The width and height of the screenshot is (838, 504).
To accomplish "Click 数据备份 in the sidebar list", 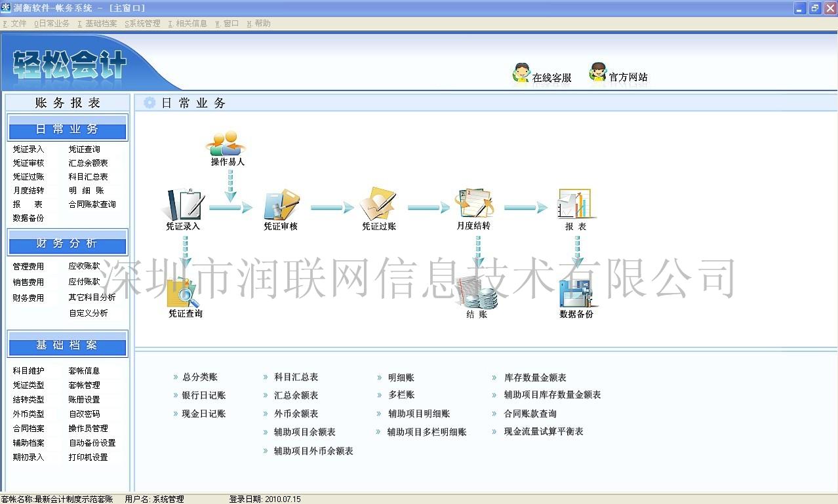I will [28, 218].
